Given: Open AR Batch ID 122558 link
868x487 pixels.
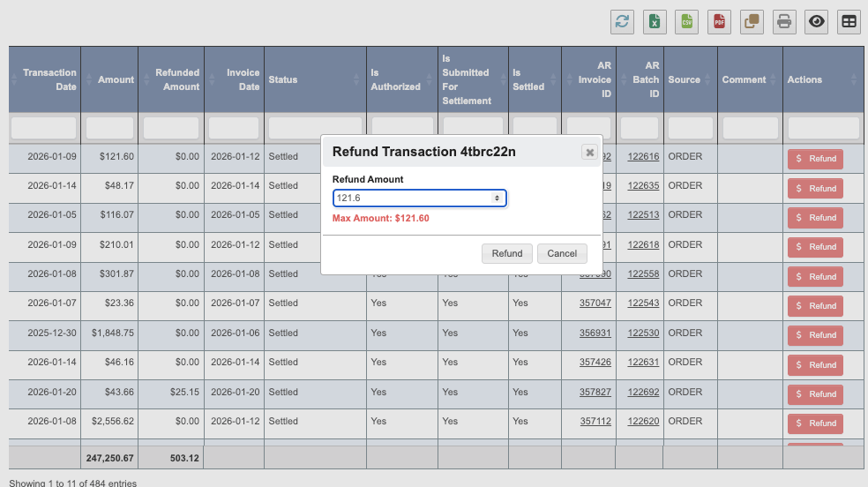Looking at the screenshot, I should pos(643,273).
